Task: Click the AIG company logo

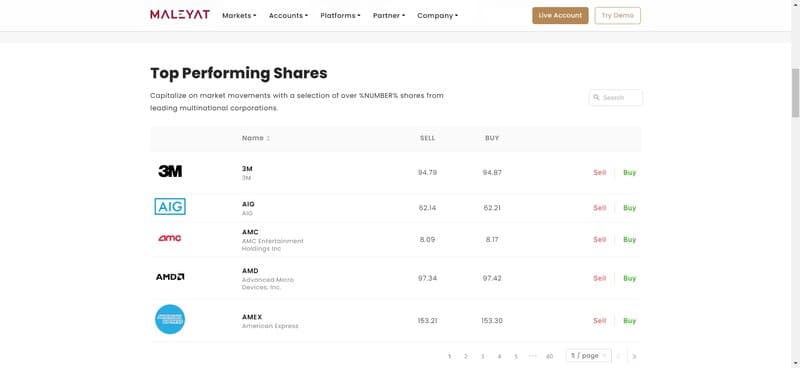Action: click(170, 207)
